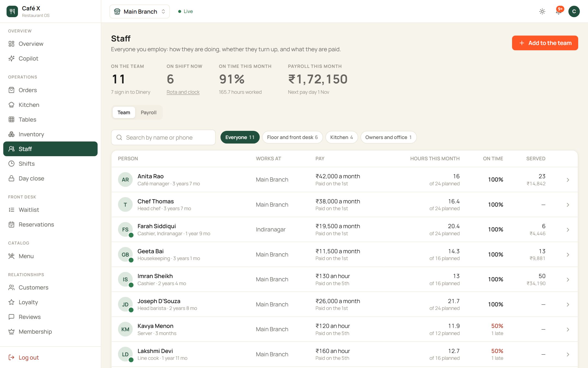Open Reservations in the sidebar
Viewport: 588px width, 368px height.
point(50,225)
